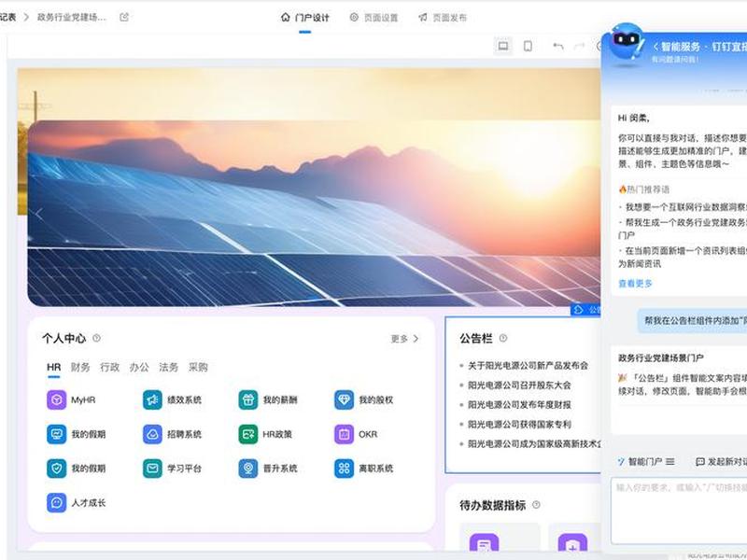This screenshot has height=560, width=747.
Task: Open the HR政策 app icon
Action: [x=248, y=434]
